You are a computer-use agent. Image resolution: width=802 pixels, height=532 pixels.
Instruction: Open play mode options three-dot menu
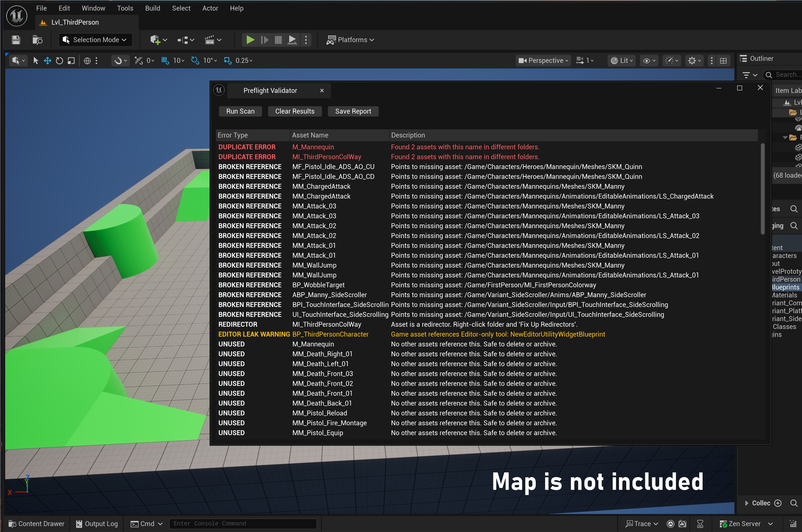click(306, 40)
